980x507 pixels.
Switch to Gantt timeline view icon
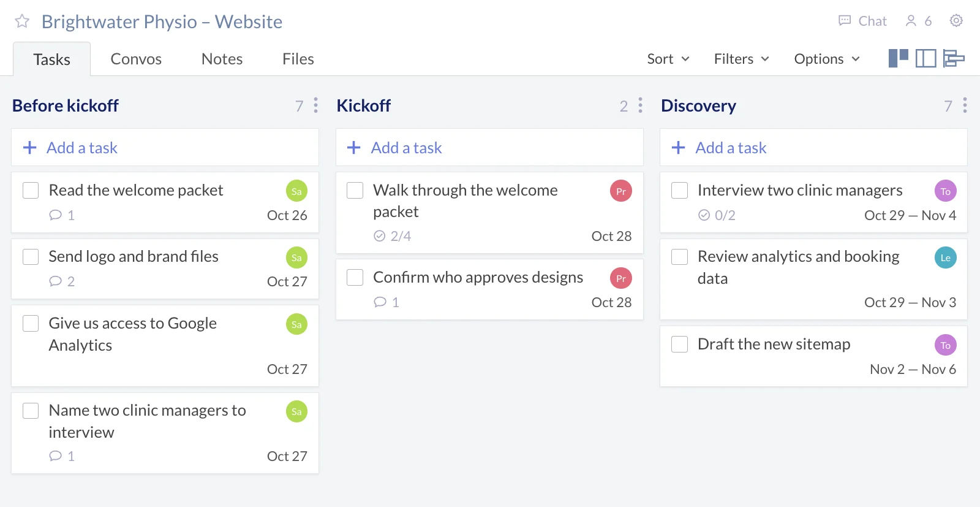(954, 58)
